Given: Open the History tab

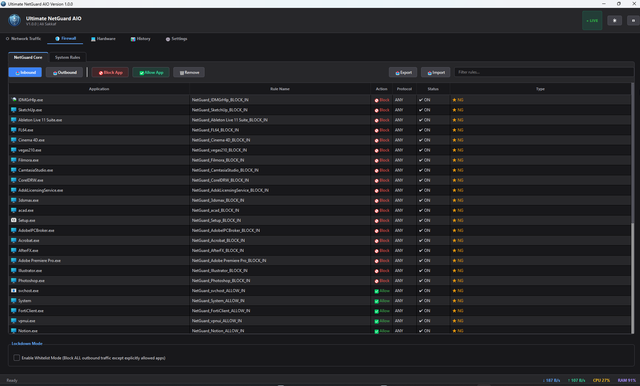Looking at the screenshot, I should pyautogui.click(x=140, y=39).
